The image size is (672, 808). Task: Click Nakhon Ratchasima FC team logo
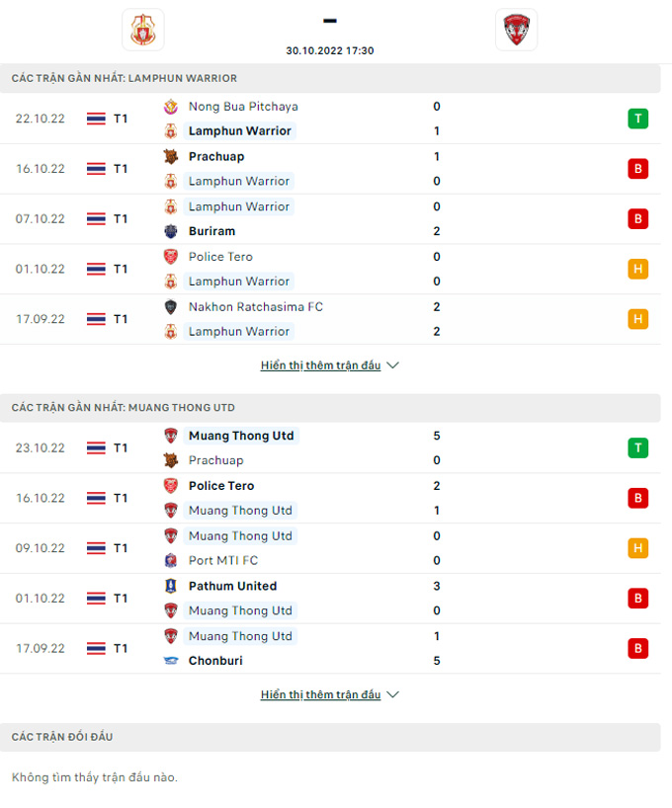(x=171, y=307)
